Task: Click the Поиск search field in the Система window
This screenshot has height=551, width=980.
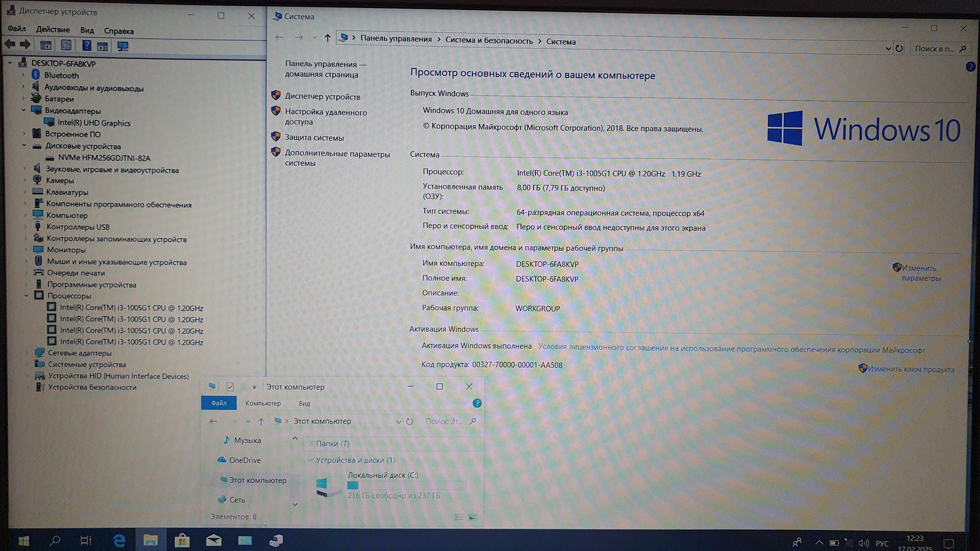Action: (x=934, y=48)
